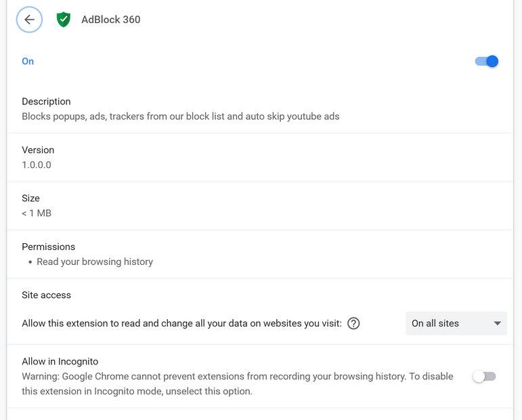Click the blue 'On' status label
Image resolution: width=522 pixels, height=420 pixels.
click(x=28, y=62)
